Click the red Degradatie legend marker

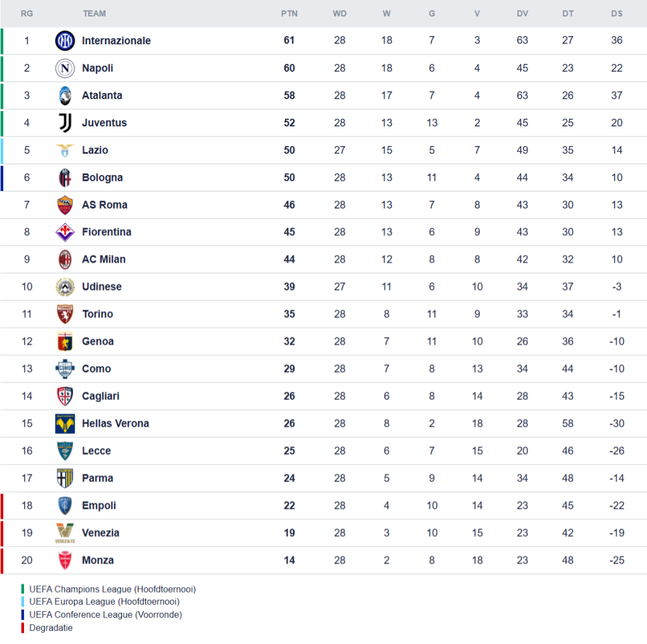coord(23,628)
